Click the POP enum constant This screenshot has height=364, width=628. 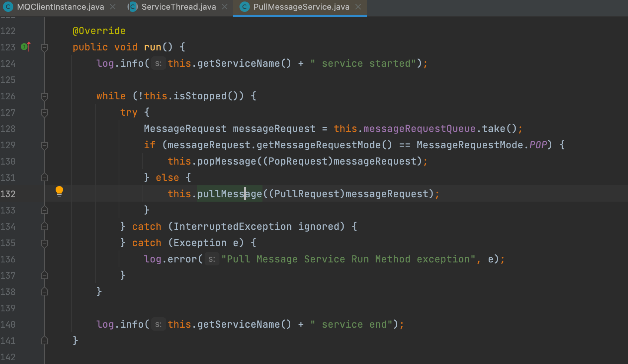[x=538, y=145]
